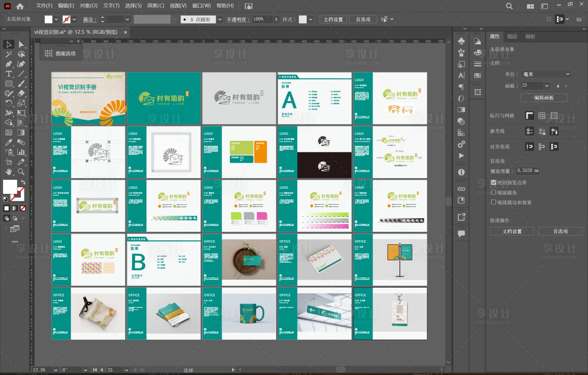Select the Pen tool
Viewport: 588px width, 375px height.
8,64
